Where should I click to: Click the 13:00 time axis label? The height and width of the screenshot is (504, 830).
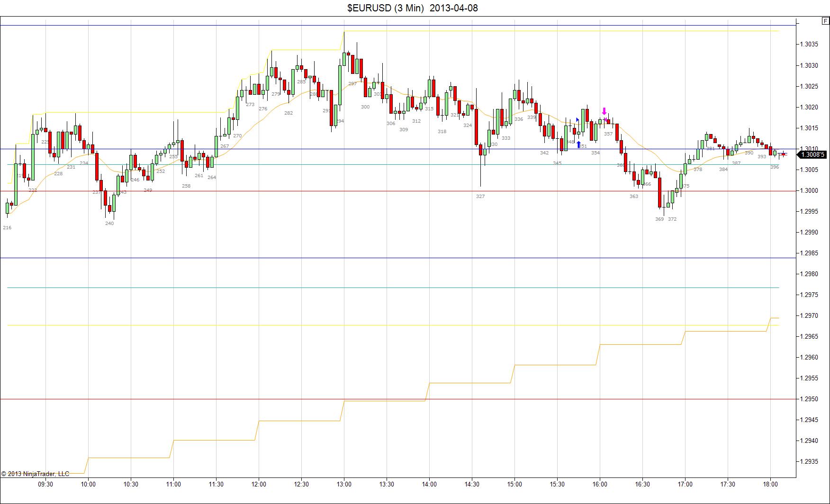(344, 484)
